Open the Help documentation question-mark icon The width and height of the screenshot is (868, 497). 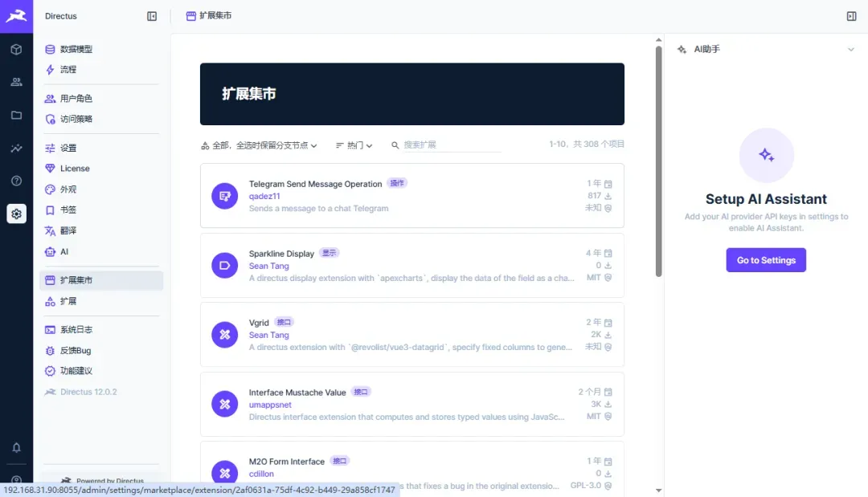coord(16,181)
